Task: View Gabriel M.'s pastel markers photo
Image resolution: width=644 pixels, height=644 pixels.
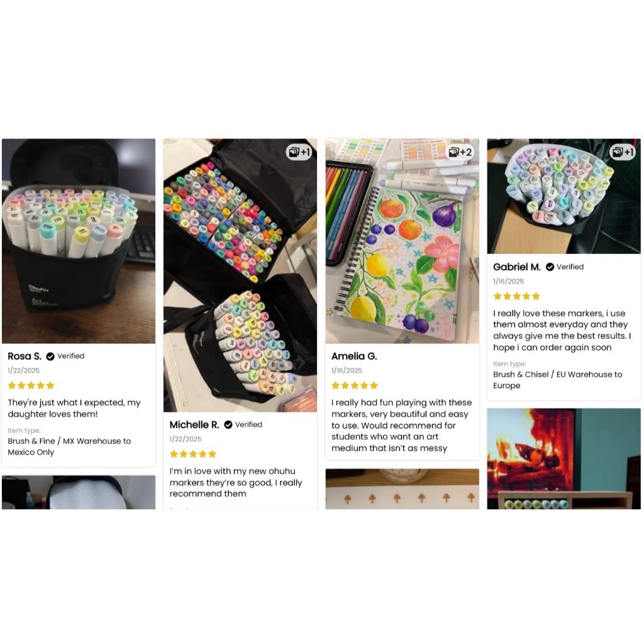Action: pos(564,196)
